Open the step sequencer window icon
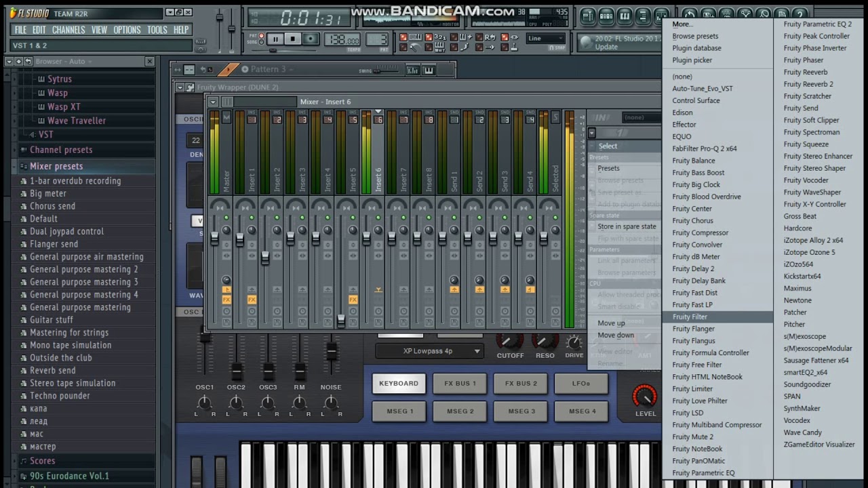Image resolution: width=868 pixels, height=488 pixels. (606, 16)
